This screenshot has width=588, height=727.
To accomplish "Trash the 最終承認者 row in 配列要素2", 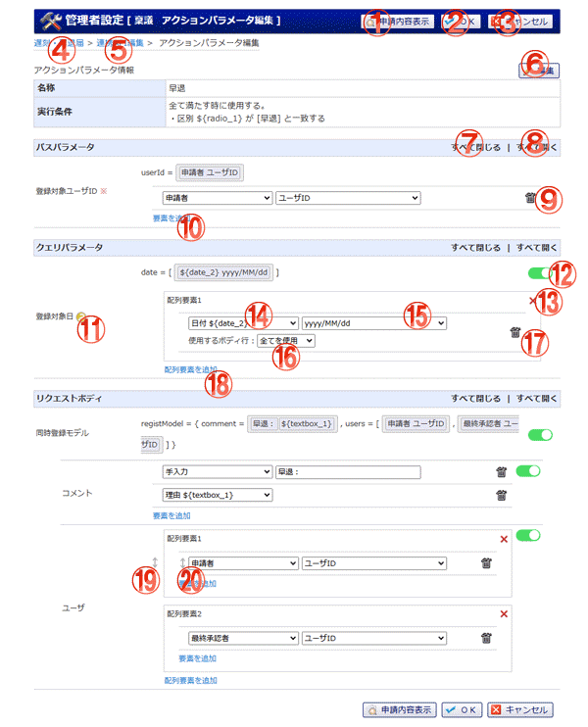I will pos(486,638).
